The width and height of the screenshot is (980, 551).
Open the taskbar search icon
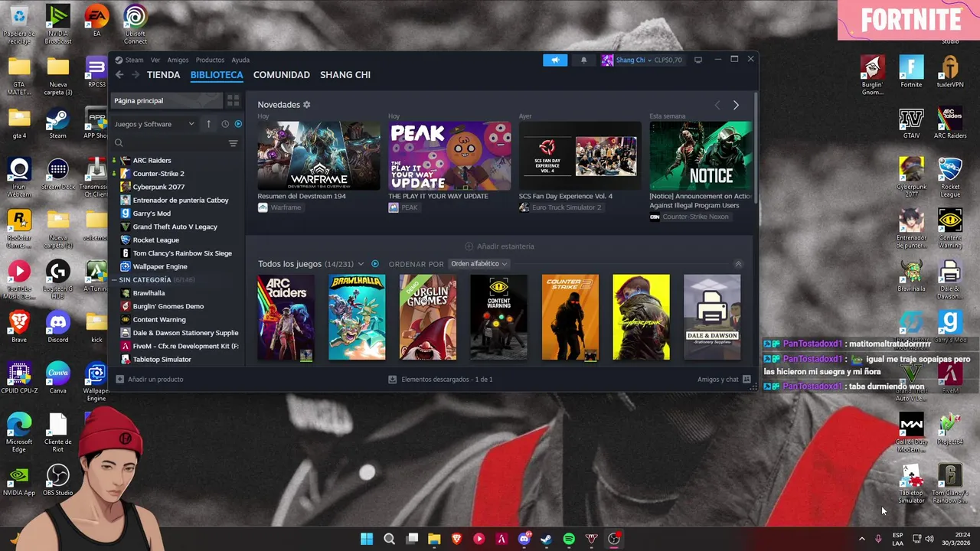(389, 539)
